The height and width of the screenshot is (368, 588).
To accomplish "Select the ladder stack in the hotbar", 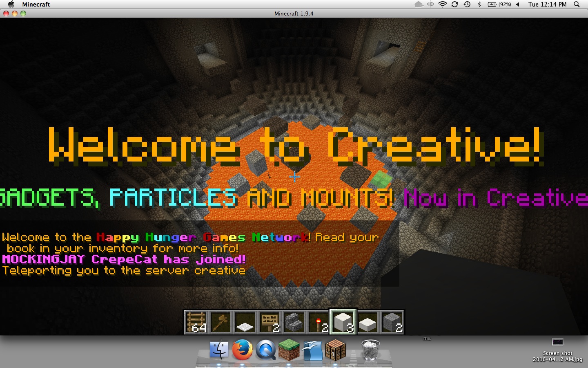I will coord(196,322).
